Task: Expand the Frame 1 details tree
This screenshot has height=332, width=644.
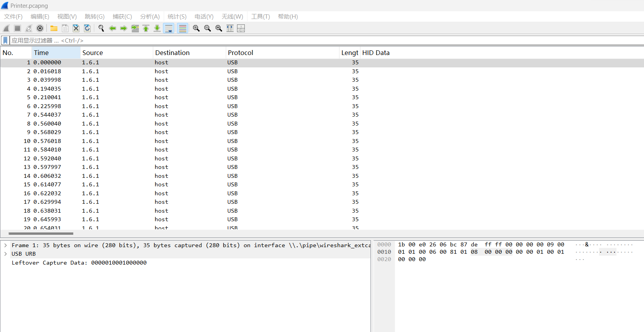Action: pyautogui.click(x=5, y=245)
